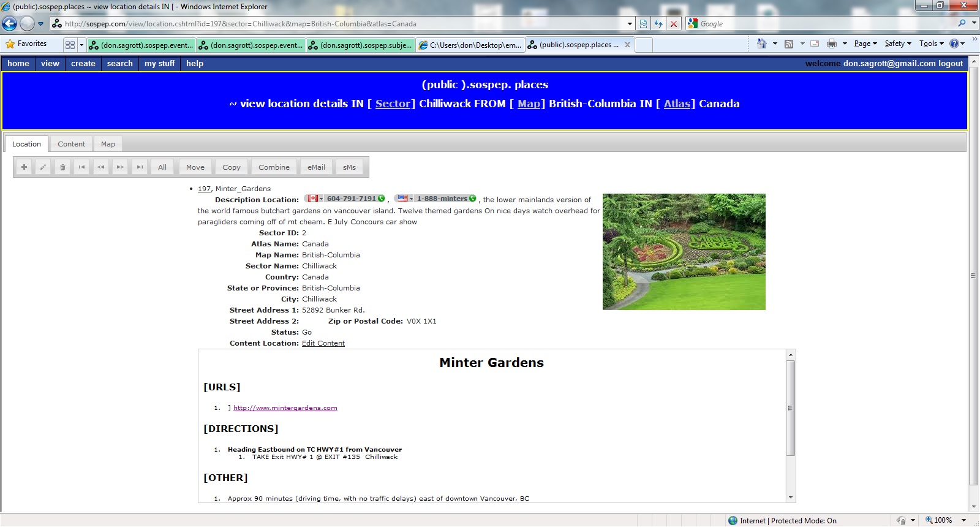Expand the Canadian flag country dropdown
Image resolution: width=980 pixels, height=527 pixels.
pyautogui.click(x=321, y=199)
